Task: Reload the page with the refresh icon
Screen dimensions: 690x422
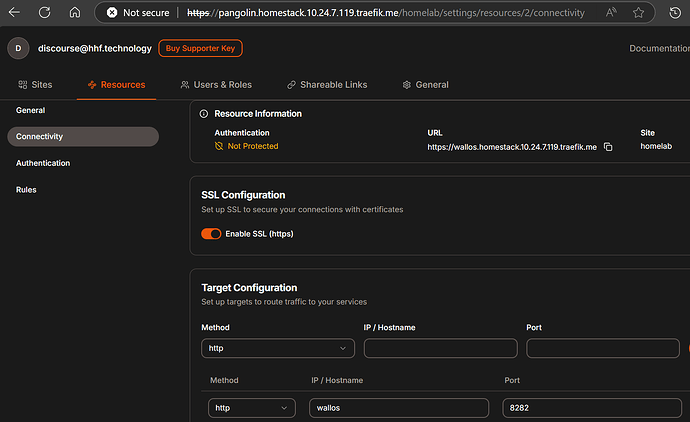Action: tap(44, 12)
